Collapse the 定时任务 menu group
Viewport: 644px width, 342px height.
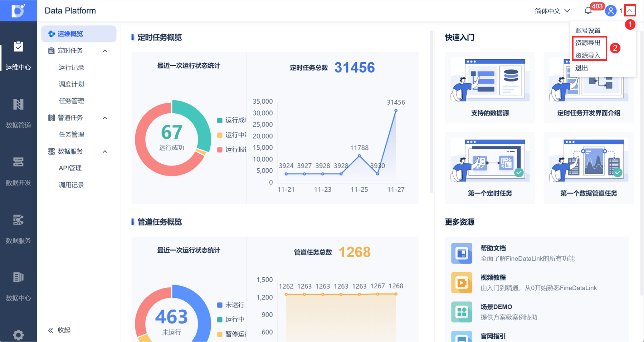[x=105, y=51]
